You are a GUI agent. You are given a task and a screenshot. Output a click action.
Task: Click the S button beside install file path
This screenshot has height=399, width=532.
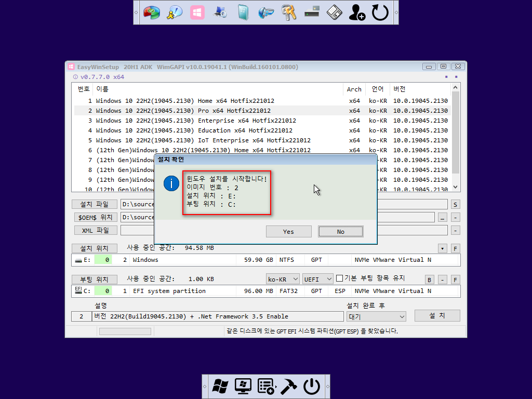click(455, 204)
